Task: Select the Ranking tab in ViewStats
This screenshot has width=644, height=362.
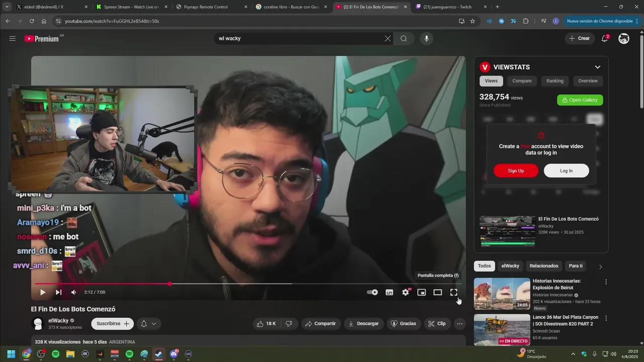Action: coord(555,81)
